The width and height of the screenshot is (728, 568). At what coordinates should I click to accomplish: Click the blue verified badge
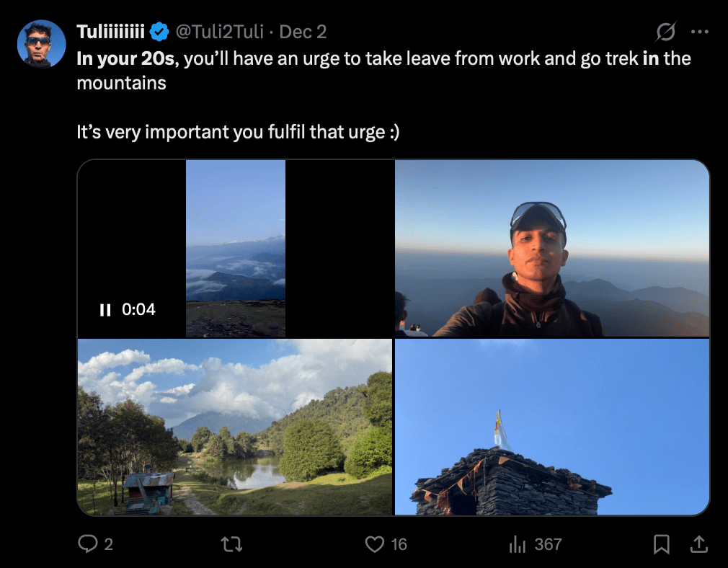tap(159, 32)
